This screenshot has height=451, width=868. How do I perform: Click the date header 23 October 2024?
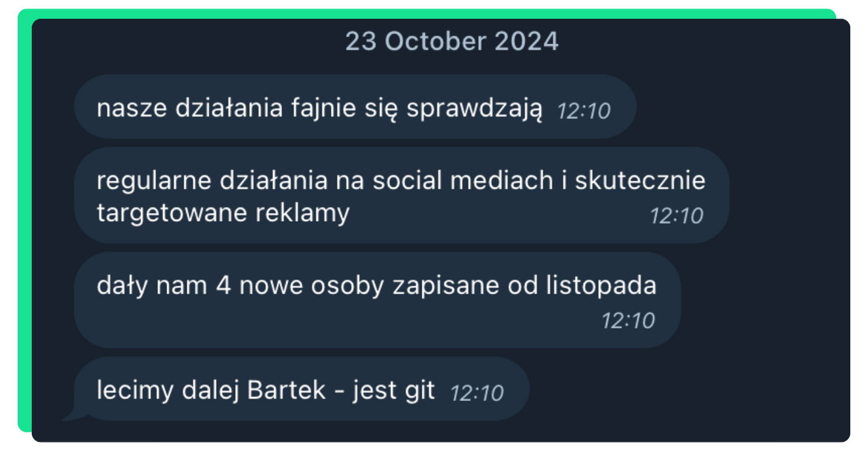[451, 42]
